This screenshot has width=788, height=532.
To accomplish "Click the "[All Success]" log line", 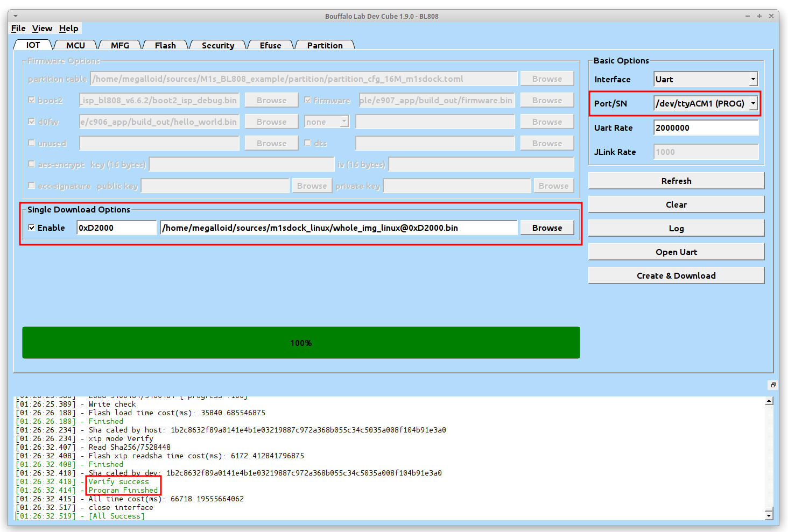I will tap(116, 516).
